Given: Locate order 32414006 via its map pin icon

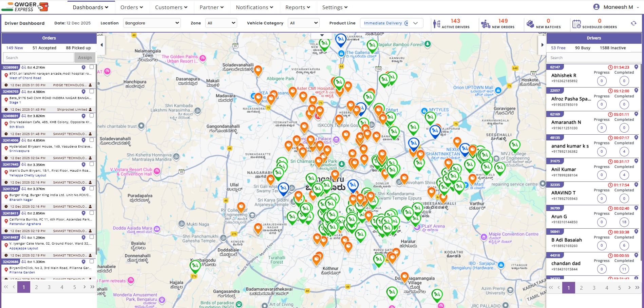Looking at the screenshot, I should 83,140.
